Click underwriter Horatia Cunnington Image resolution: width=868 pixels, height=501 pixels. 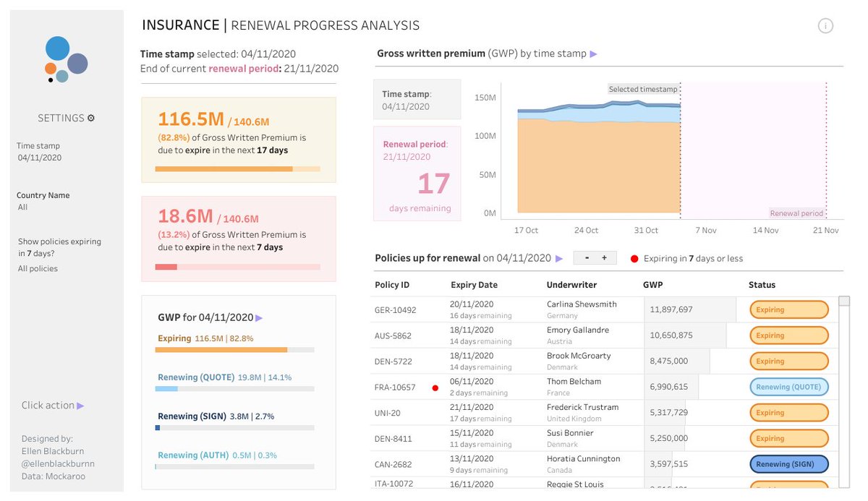[x=583, y=459]
